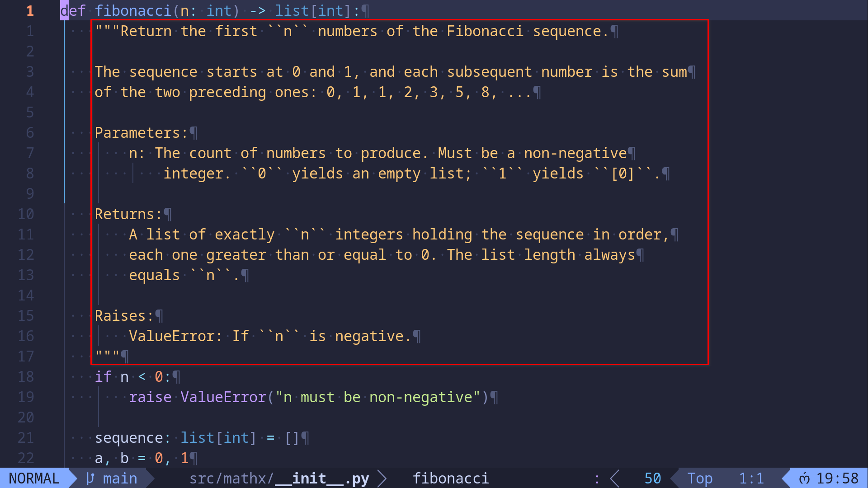Click the 50 value in the statusline
The height and width of the screenshot is (488, 868).
[652, 478]
